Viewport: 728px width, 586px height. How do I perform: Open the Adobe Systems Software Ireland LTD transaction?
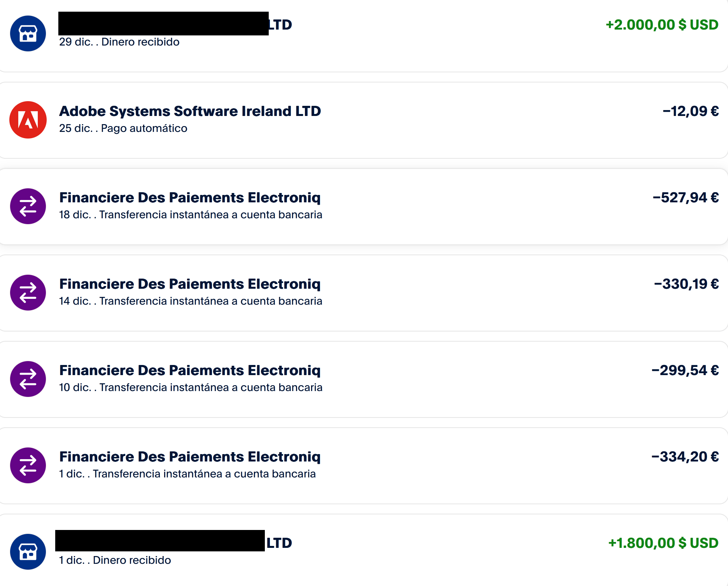[x=190, y=111]
